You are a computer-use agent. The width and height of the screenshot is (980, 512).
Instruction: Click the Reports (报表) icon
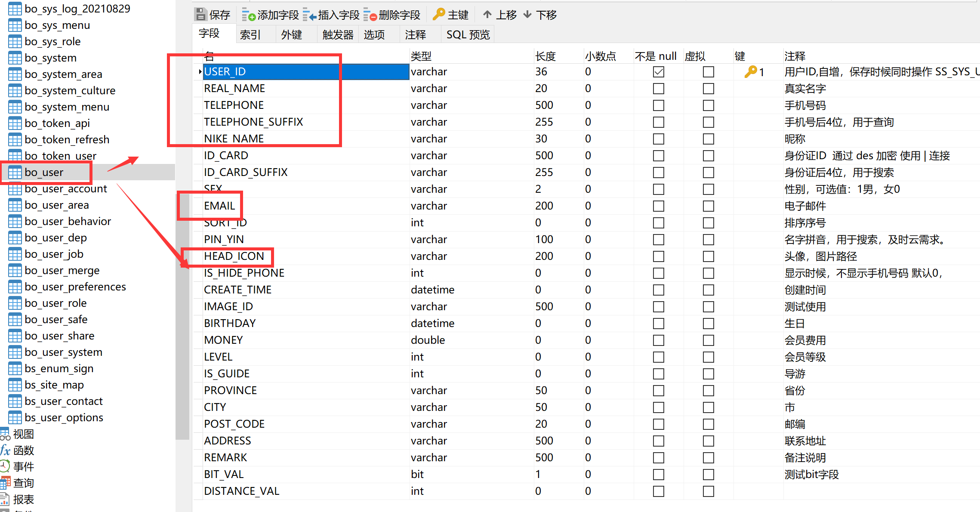(5, 500)
